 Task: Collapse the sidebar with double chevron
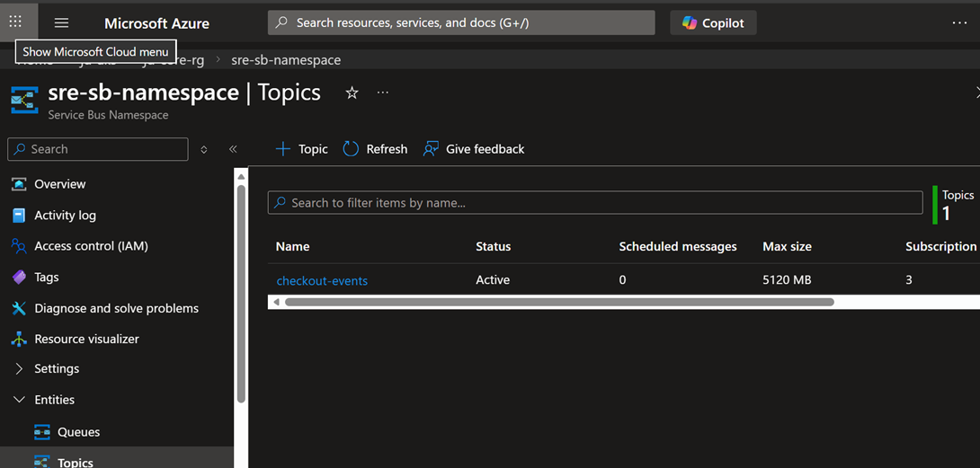(233, 149)
